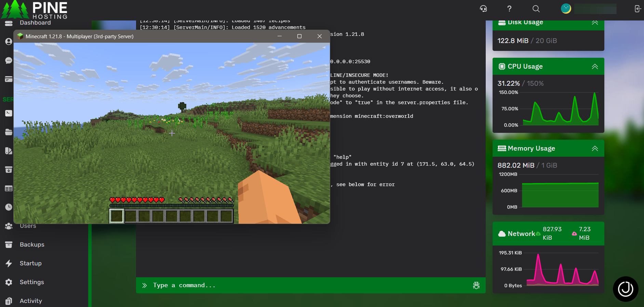Open the download box sidebar icon
Viewport: 644px width, 307px height.
point(9,169)
